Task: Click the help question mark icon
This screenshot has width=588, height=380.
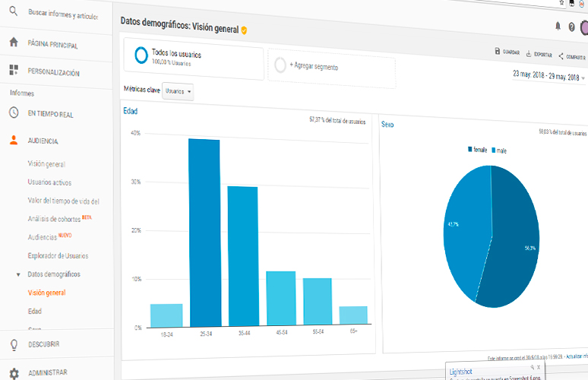Action: click(571, 26)
